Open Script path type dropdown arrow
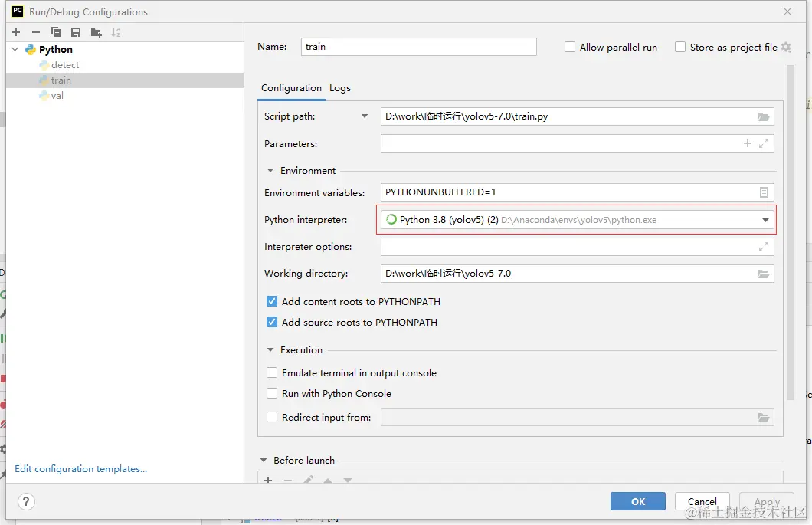This screenshot has width=812, height=525. (365, 116)
